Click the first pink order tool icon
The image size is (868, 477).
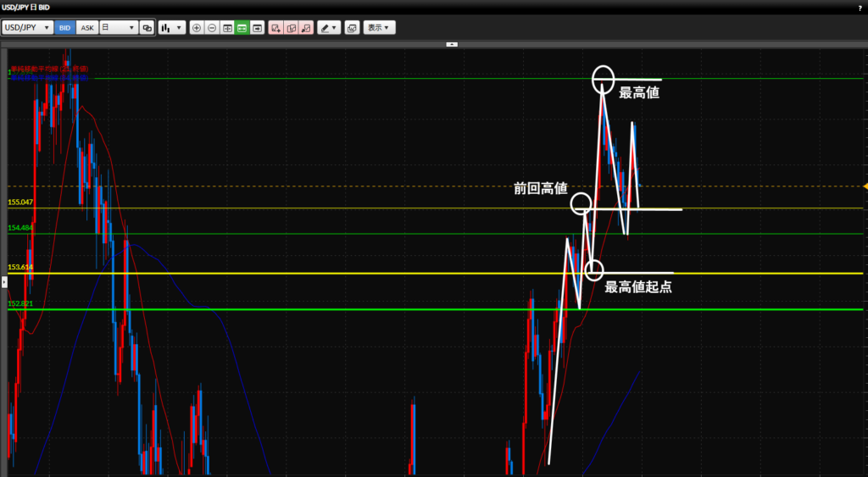pos(275,27)
